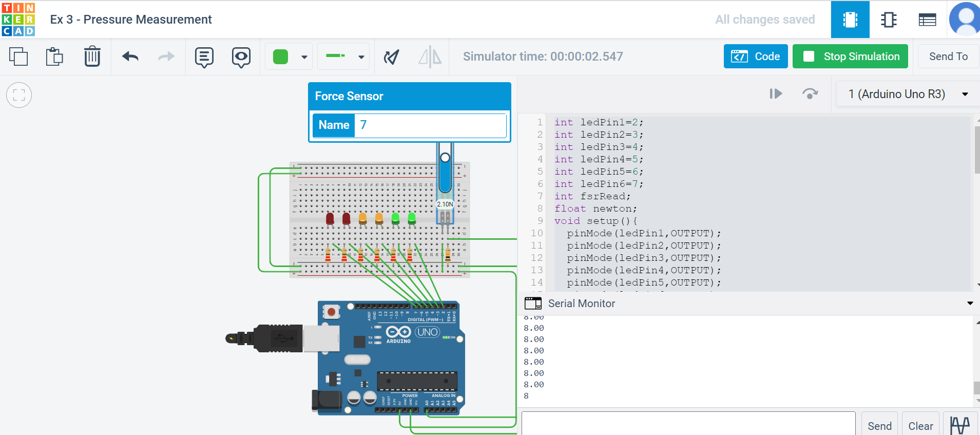Open the Notes tool
This screenshot has width=980, height=435.
(x=204, y=57)
